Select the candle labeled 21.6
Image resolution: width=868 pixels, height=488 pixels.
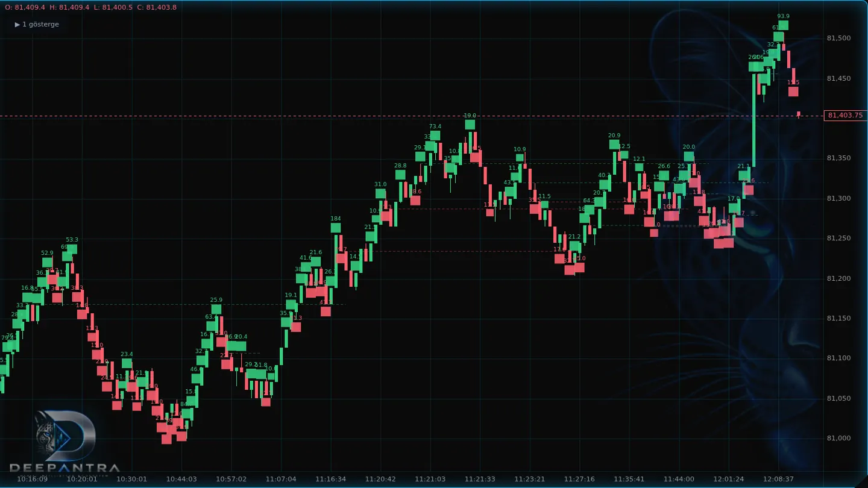(315, 261)
